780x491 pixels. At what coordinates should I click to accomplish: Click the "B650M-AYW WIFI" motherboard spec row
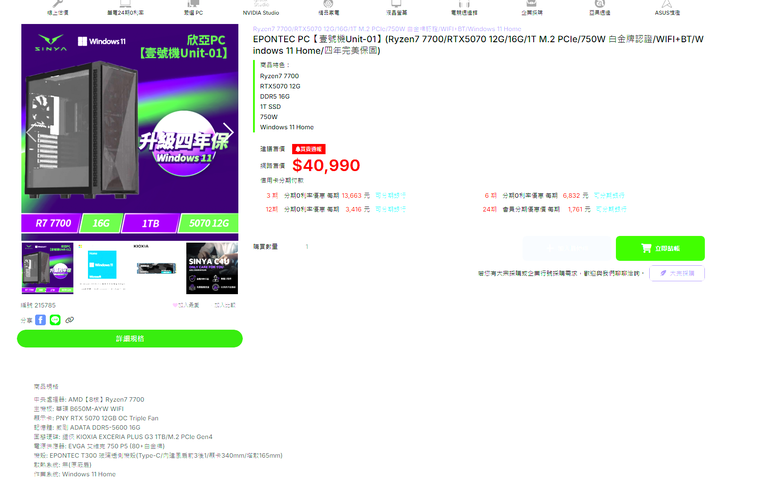point(79,409)
